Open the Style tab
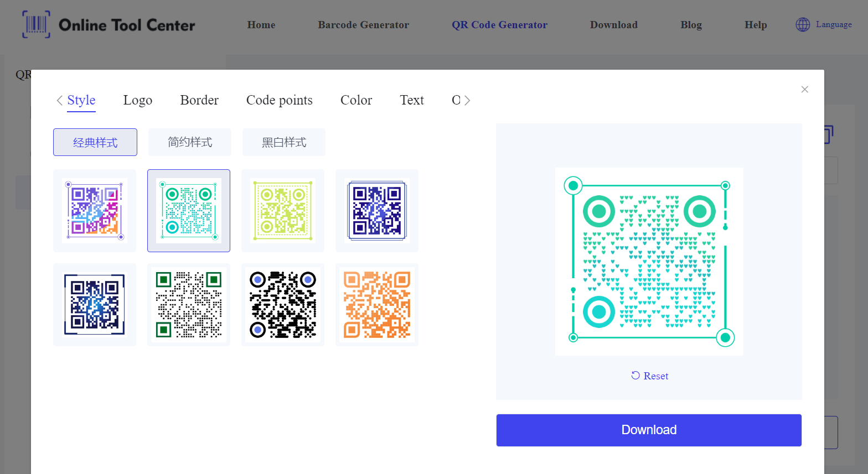 pyautogui.click(x=81, y=100)
